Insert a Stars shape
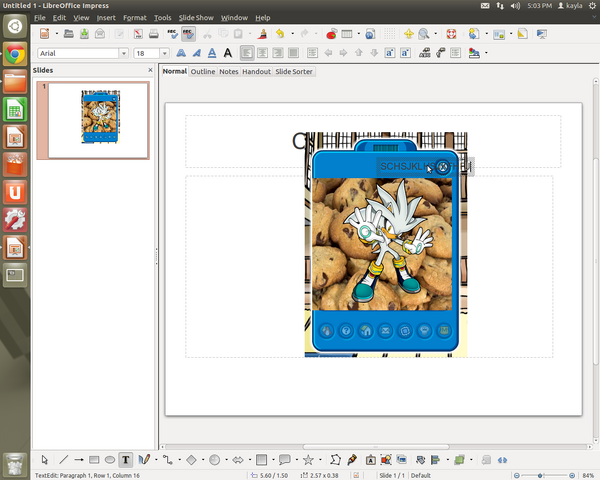 [308, 460]
